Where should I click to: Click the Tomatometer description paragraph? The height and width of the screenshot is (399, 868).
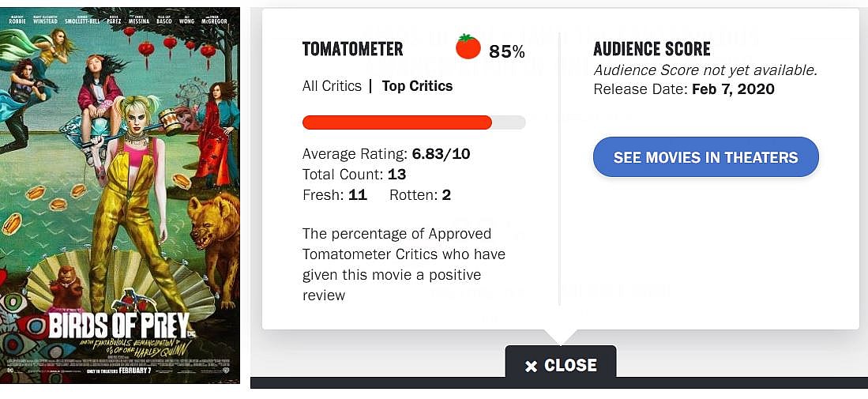pyautogui.click(x=403, y=265)
